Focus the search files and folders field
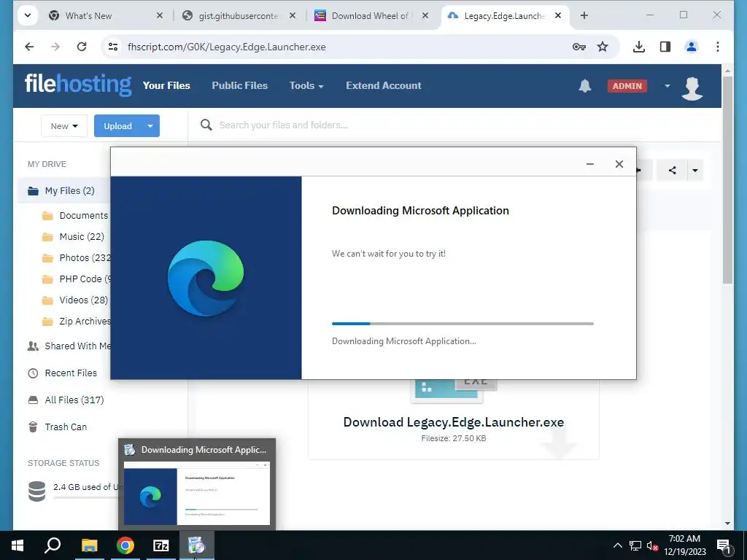The width and height of the screenshot is (747, 560). [283, 125]
